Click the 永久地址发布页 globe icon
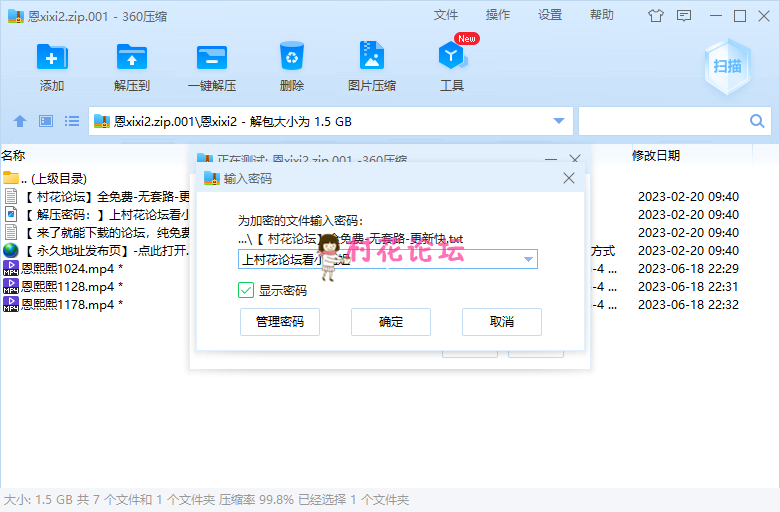This screenshot has width=780, height=512. pyautogui.click(x=10, y=250)
